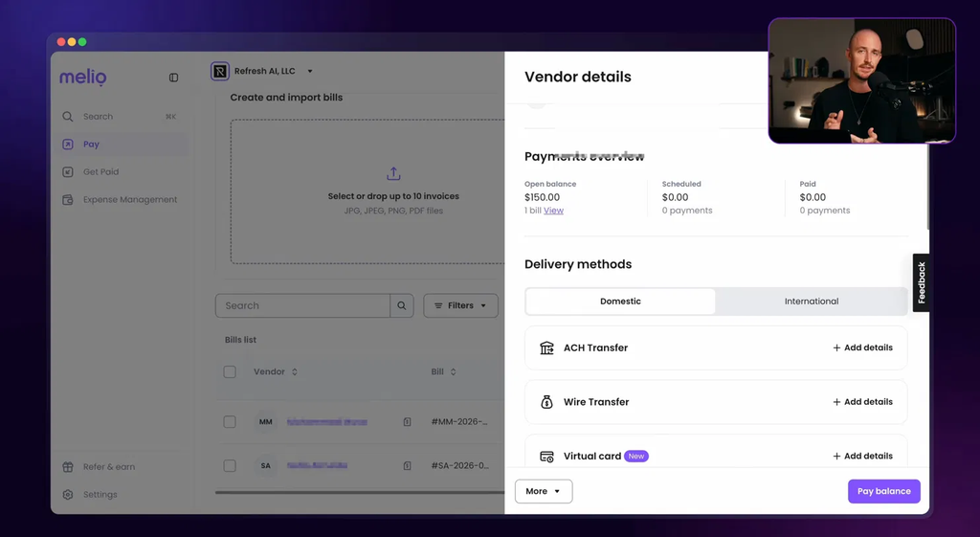Click the Refer & earn gift icon

pyautogui.click(x=68, y=467)
